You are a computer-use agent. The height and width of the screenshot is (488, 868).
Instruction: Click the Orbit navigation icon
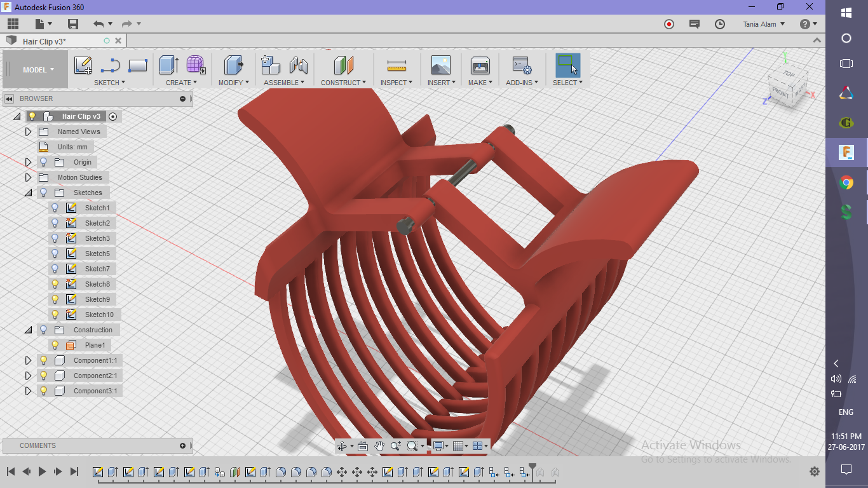pos(342,446)
